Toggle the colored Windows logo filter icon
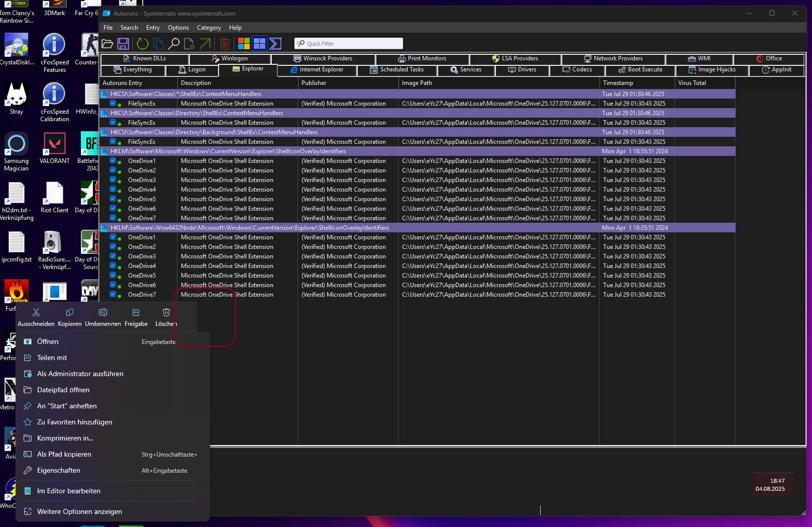The height and width of the screenshot is (527, 812). click(x=244, y=44)
